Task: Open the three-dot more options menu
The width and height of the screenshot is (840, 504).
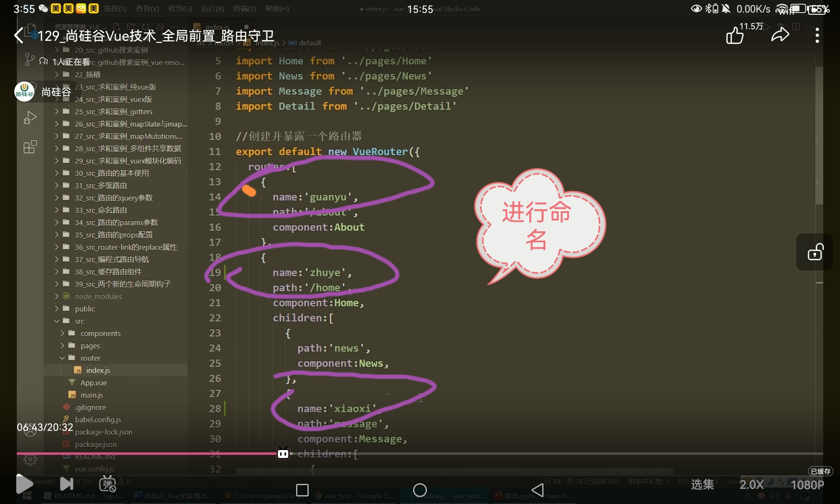Action: (x=817, y=35)
